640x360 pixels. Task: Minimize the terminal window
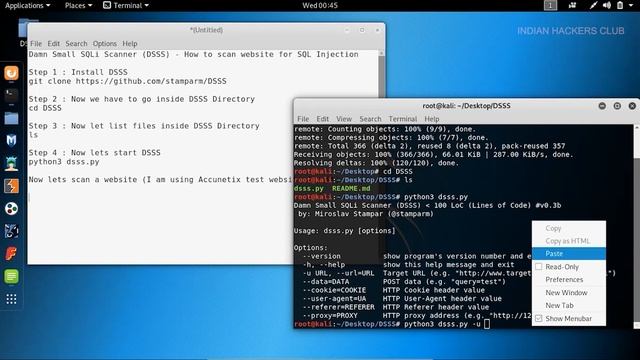(x=602, y=106)
